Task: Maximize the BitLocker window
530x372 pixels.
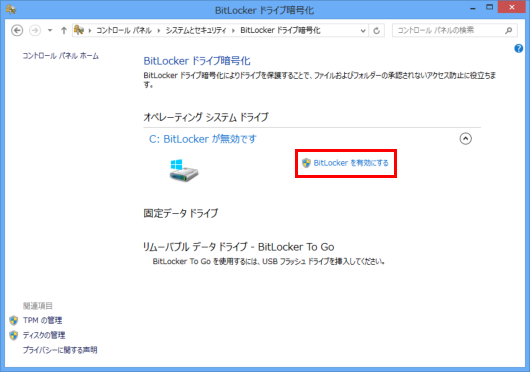Action: coord(489,7)
